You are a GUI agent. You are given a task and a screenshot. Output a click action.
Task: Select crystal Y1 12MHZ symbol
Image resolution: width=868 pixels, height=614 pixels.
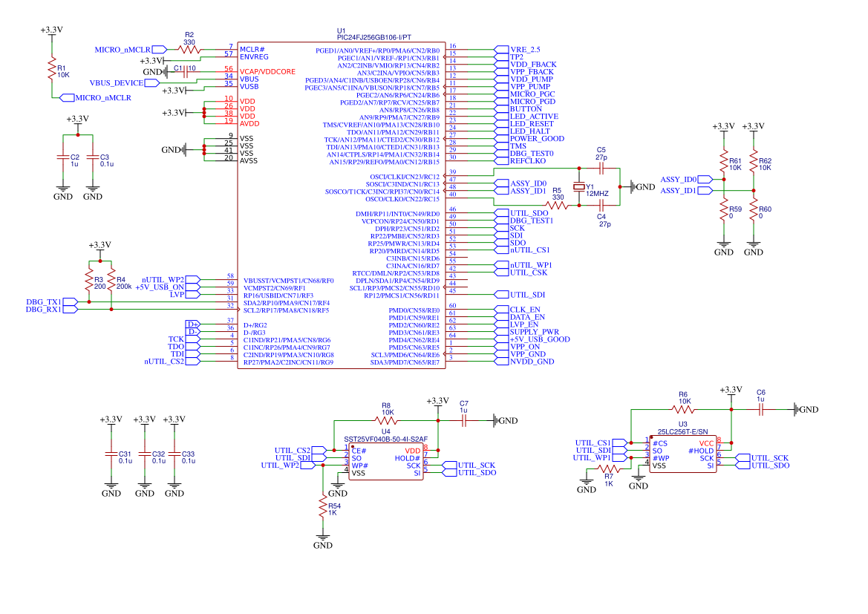(x=579, y=187)
